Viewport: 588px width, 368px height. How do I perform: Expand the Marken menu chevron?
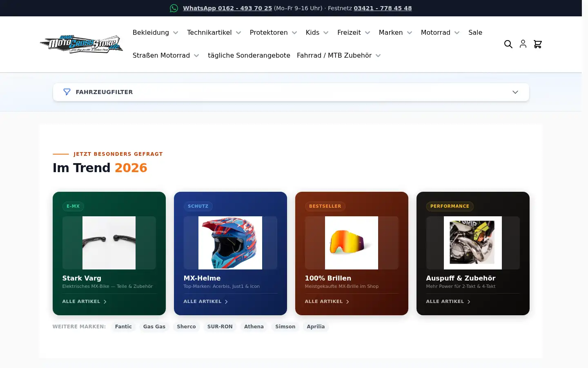410,33
